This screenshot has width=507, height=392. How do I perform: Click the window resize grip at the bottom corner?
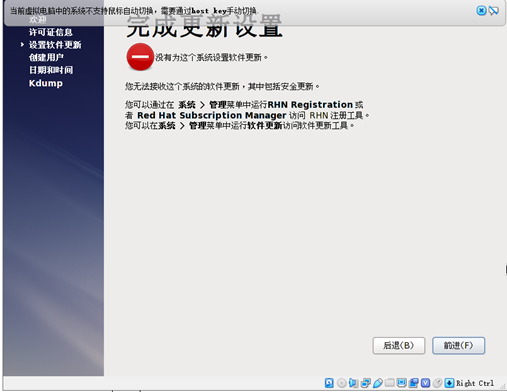click(502, 386)
